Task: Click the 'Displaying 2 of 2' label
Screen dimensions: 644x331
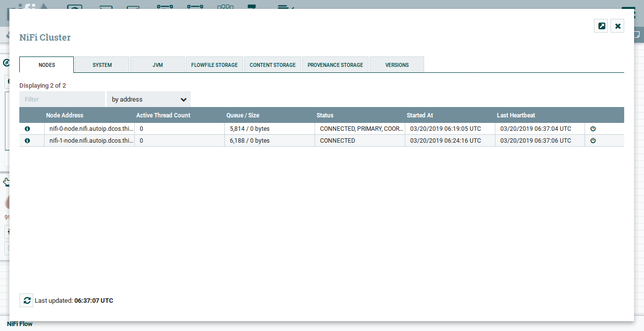Action: click(43, 86)
